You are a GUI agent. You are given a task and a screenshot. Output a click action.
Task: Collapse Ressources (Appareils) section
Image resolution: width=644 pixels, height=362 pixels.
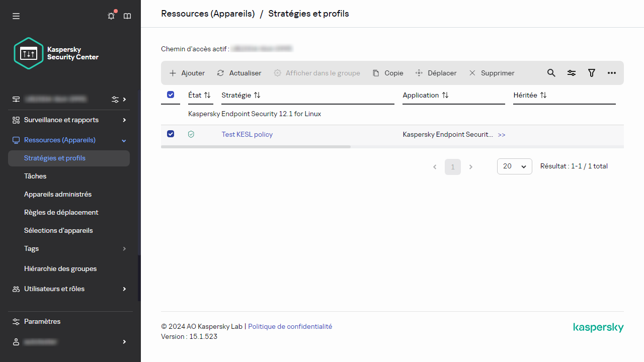tap(124, 140)
